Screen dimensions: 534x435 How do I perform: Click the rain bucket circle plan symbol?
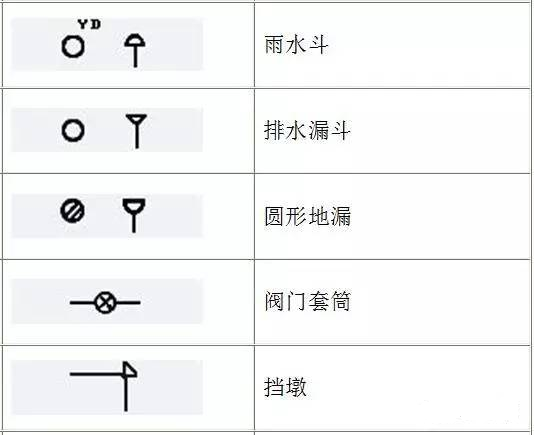click(x=73, y=47)
